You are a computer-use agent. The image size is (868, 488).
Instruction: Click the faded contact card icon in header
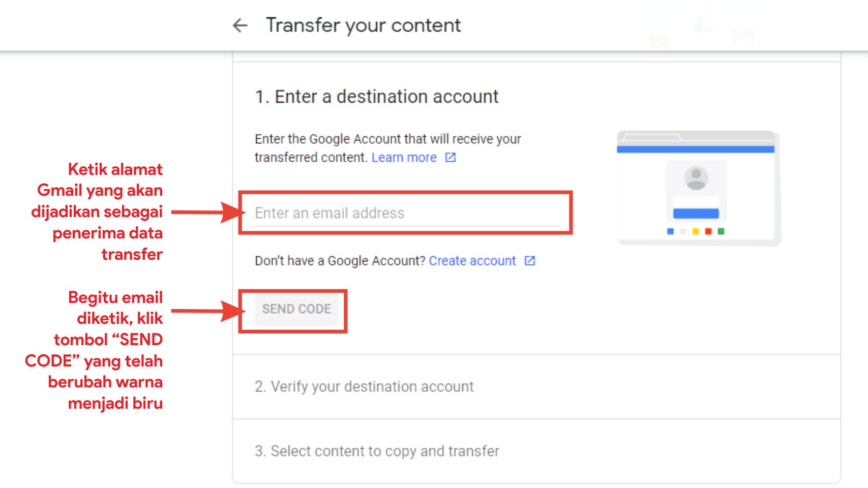click(659, 40)
